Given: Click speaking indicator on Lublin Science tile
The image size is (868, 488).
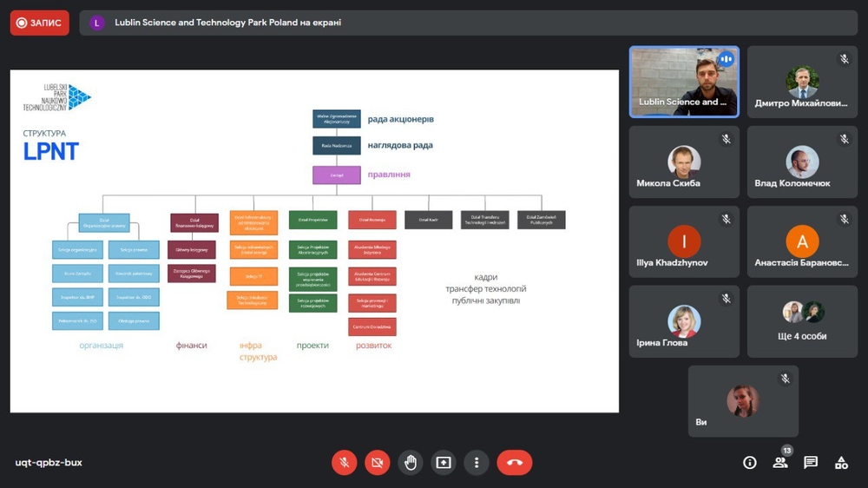Looking at the screenshot, I should [727, 59].
